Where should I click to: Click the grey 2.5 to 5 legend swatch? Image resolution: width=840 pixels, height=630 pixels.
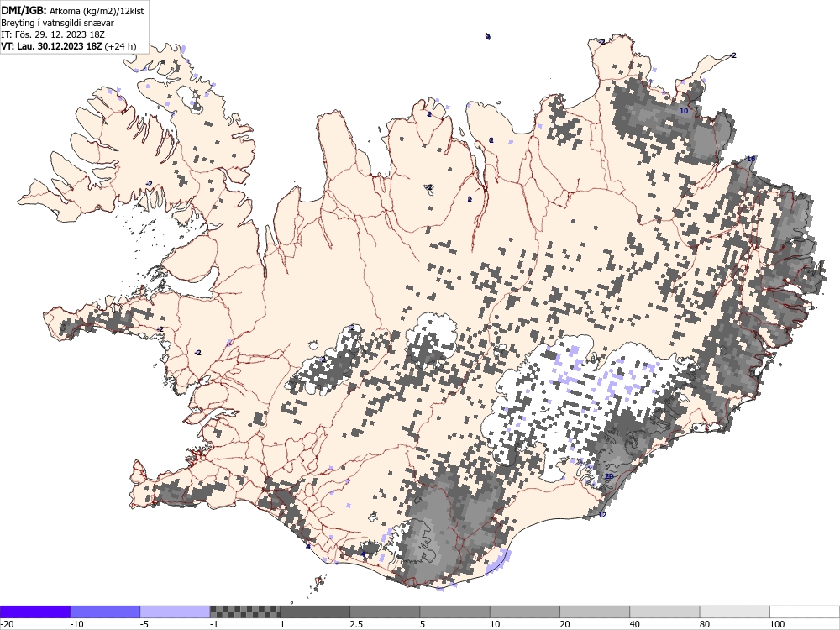point(385,612)
